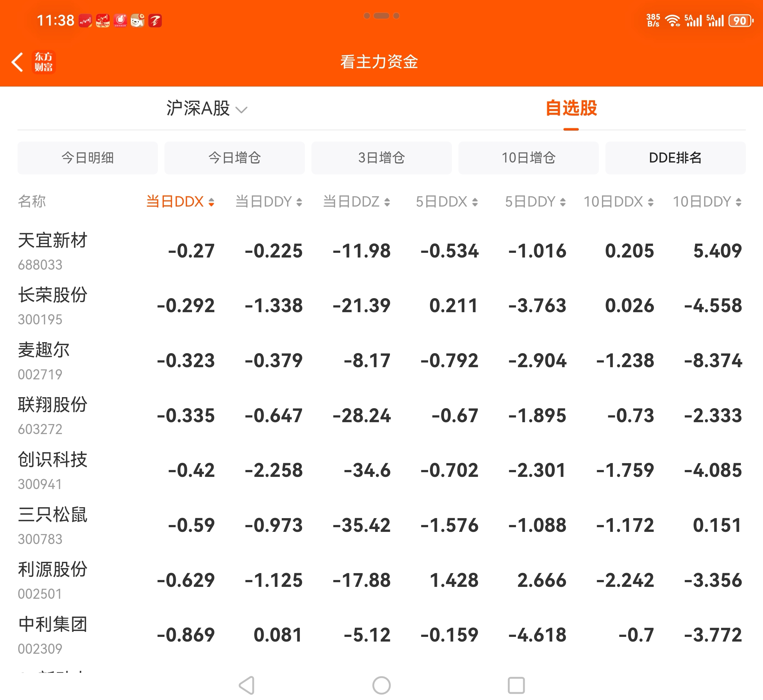Tap Android recent apps square
This screenshot has height=700, width=763.
tap(516, 685)
